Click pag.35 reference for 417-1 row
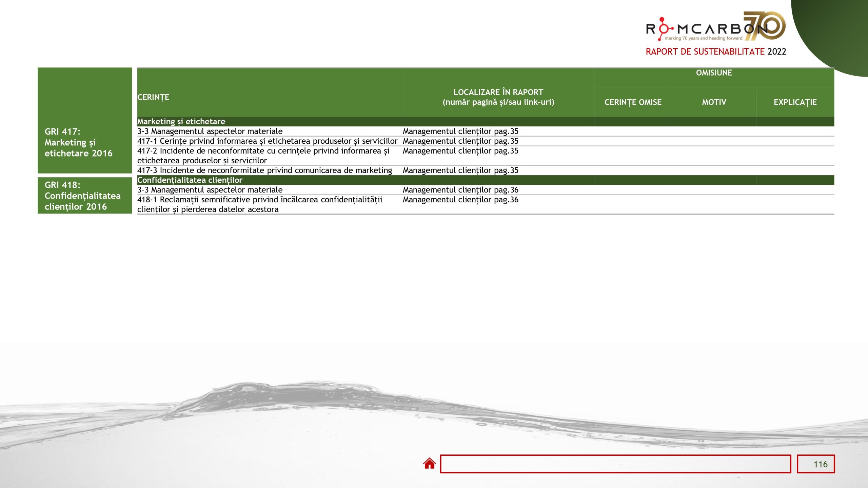The height and width of the screenshot is (488, 868). click(460, 141)
